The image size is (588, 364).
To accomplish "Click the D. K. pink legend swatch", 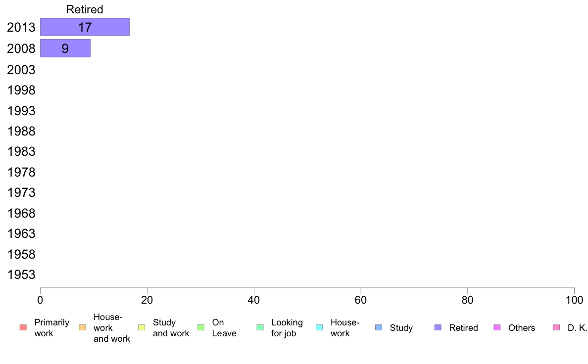I will pos(556,327).
